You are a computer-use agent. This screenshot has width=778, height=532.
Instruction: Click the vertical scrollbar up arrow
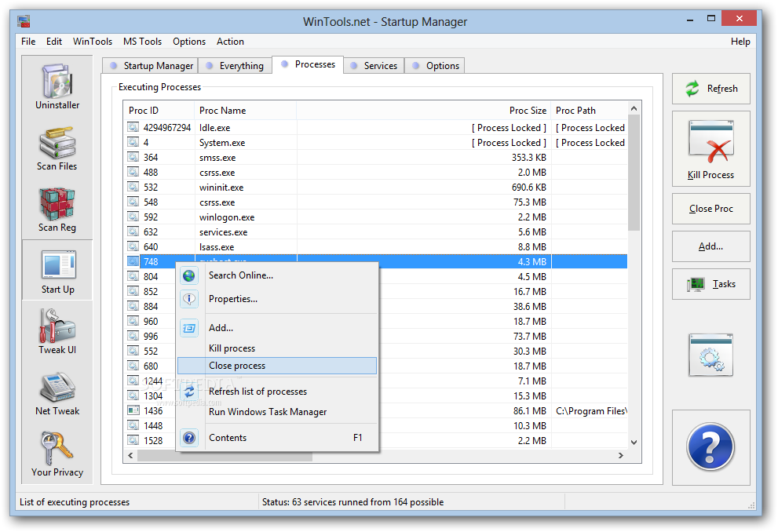click(x=634, y=108)
